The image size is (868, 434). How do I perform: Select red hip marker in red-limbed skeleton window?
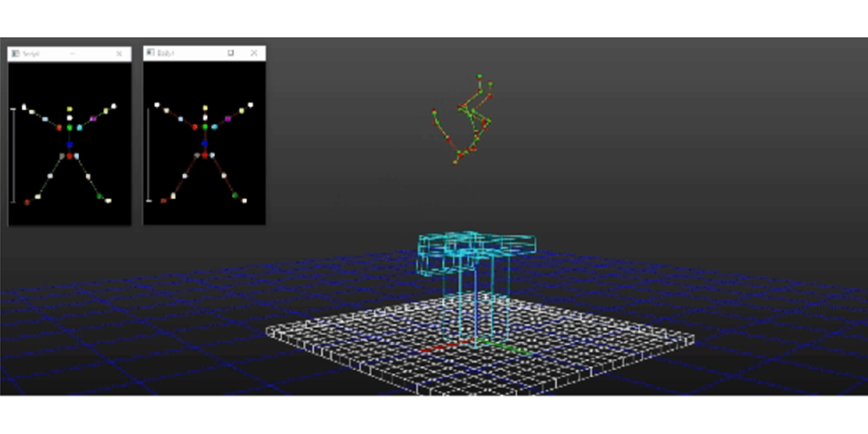[205, 155]
